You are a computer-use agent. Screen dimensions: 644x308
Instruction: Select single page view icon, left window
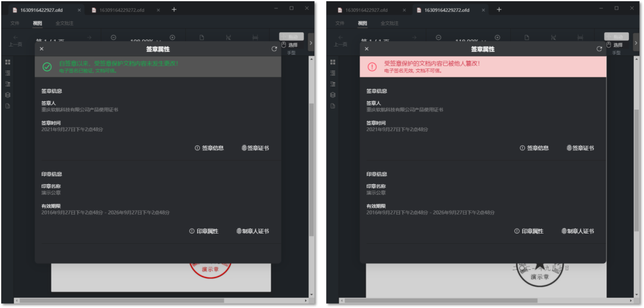coord(202,38)
